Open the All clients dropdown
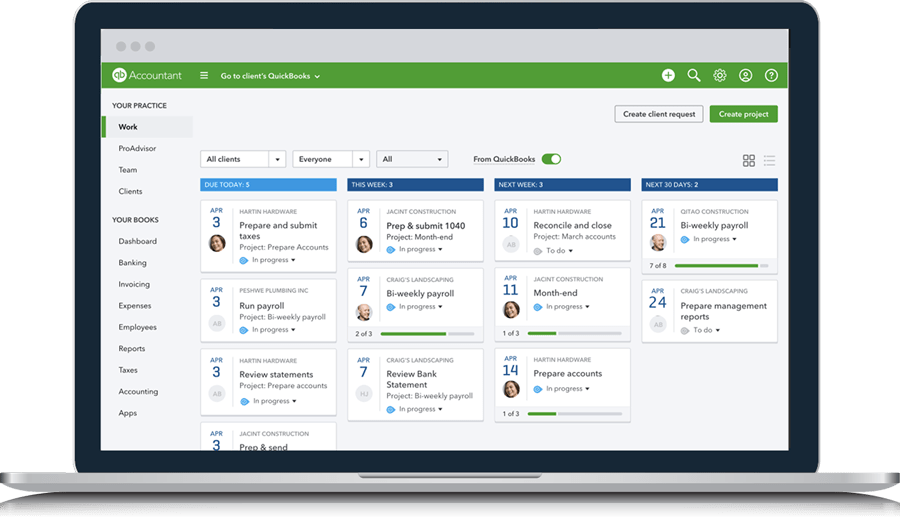This screenshot has height=517, width=900. pyautogui.click(x=243, y=159)
